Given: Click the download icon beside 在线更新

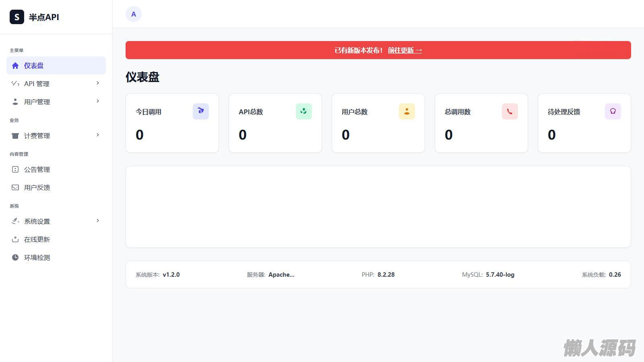Looking at the screenshot, I should 15,239.
